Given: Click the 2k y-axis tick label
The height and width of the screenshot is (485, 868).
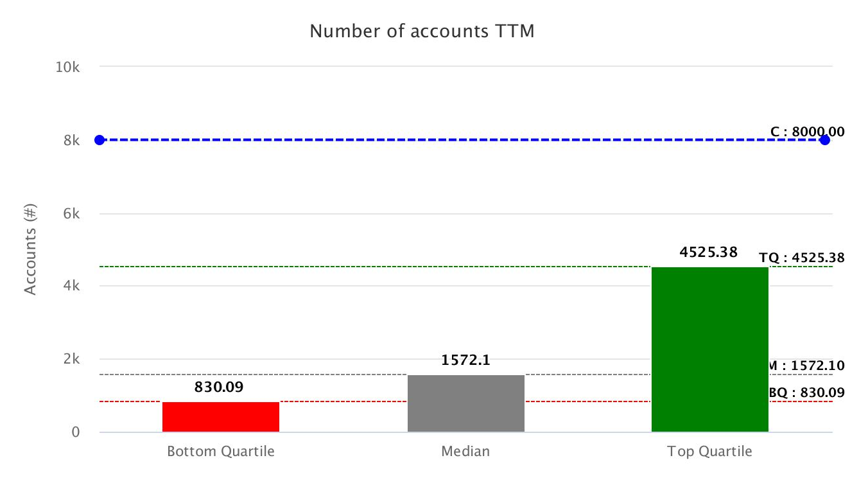Looking at the screenshot, I should click(x=72, y=359).
